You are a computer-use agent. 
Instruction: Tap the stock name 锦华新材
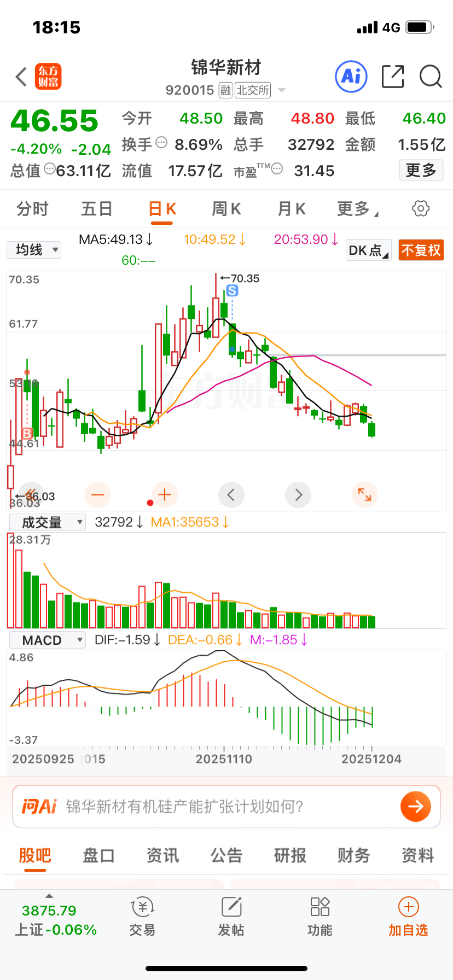point(226,68)
